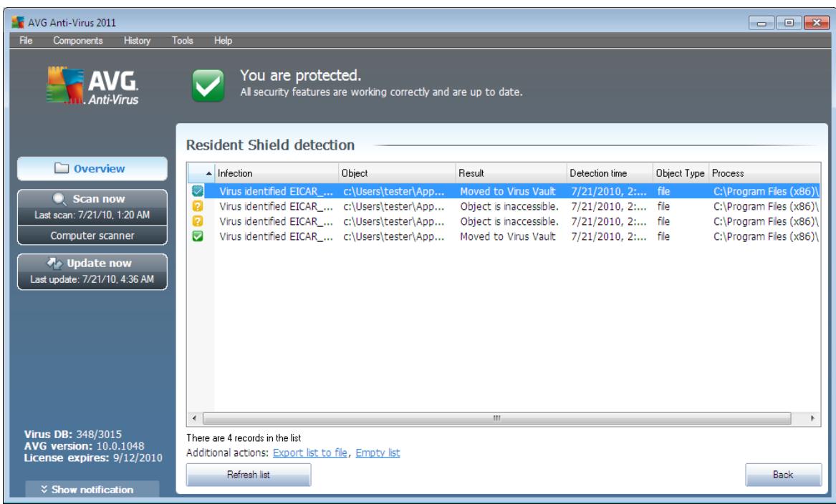
Task: Sort by the Detection time column header
Action: [610, 173]
